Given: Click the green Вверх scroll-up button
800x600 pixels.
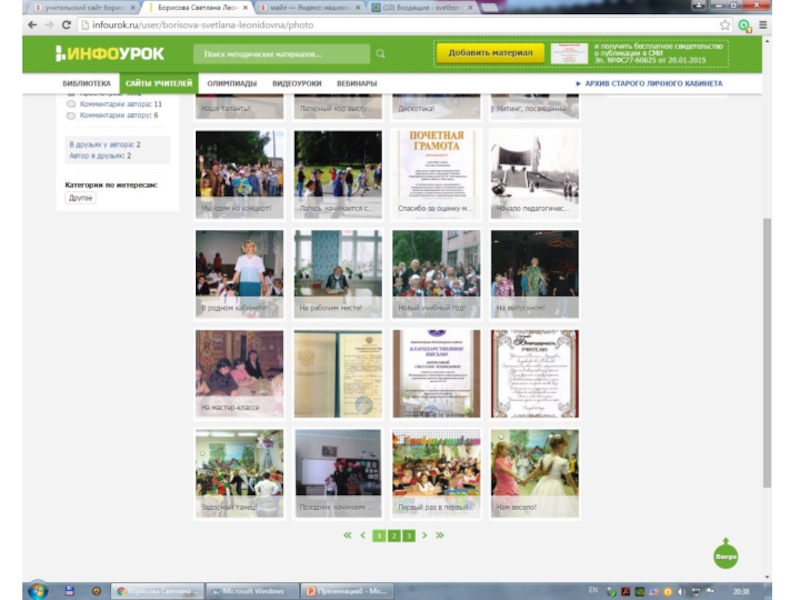Looking at the screenshot, I should click(726, 554).
